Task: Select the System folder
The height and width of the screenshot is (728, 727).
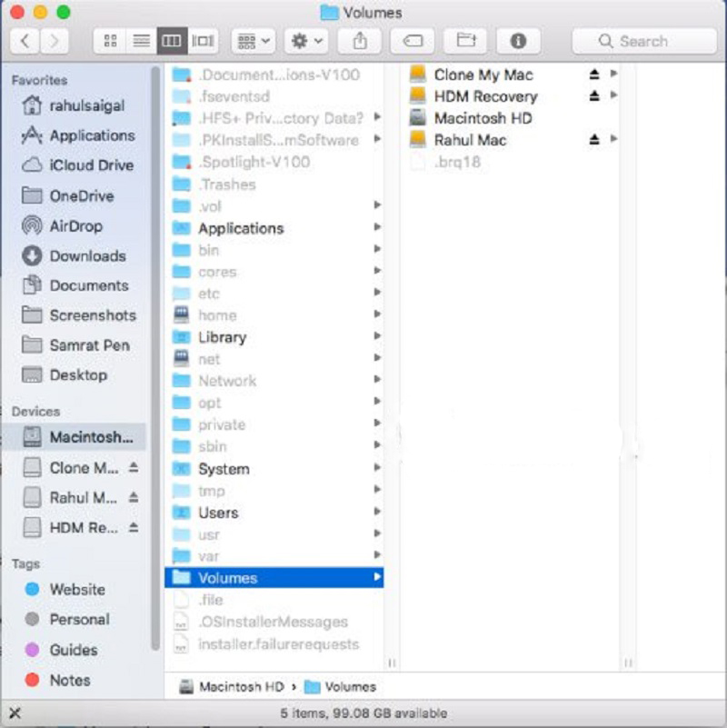Action: click(x=274, y=469)
